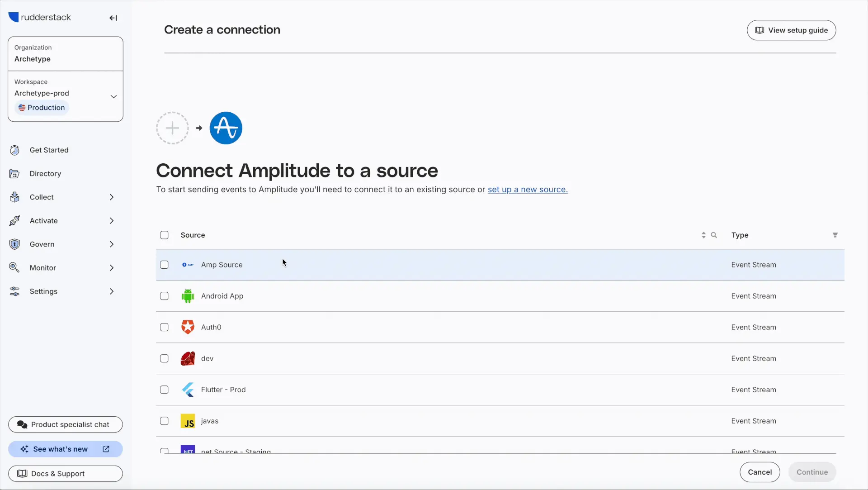Open Directory menu item
868x490 pixels.
pos(45,174)
